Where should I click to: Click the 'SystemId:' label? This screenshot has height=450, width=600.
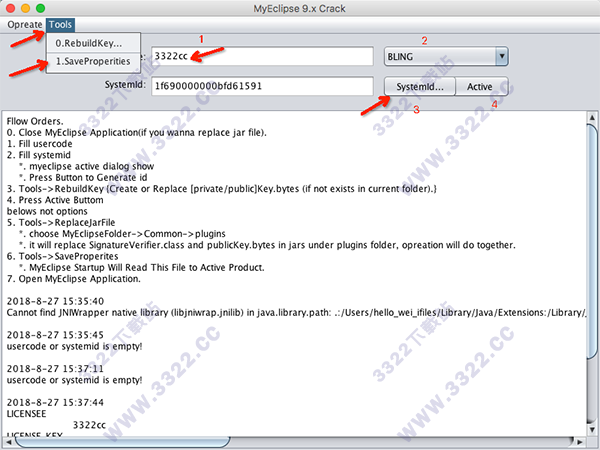[125, 85]
